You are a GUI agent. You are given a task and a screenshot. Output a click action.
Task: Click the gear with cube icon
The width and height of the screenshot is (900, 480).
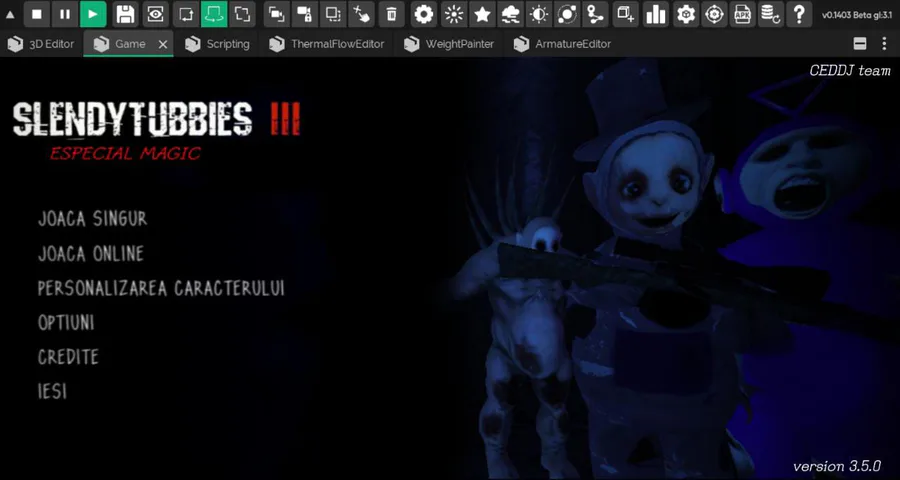click(686, 14)
